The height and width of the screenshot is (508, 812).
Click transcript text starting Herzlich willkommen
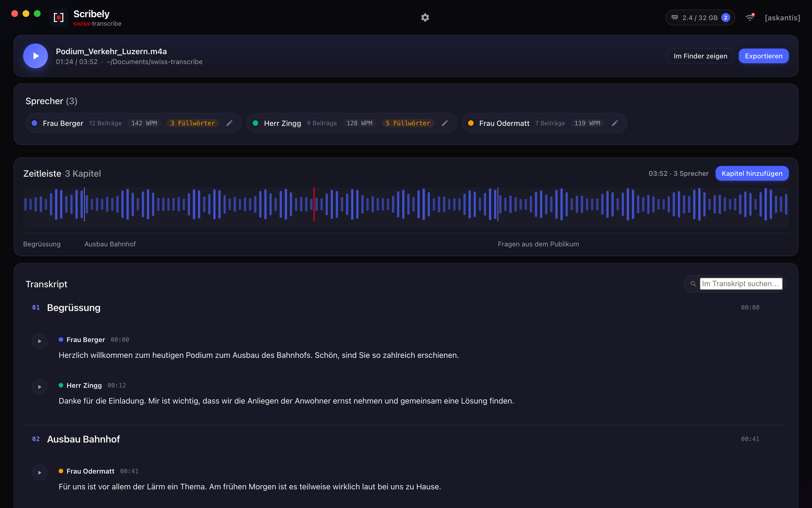pyautogui.click(x=259, y=355)
